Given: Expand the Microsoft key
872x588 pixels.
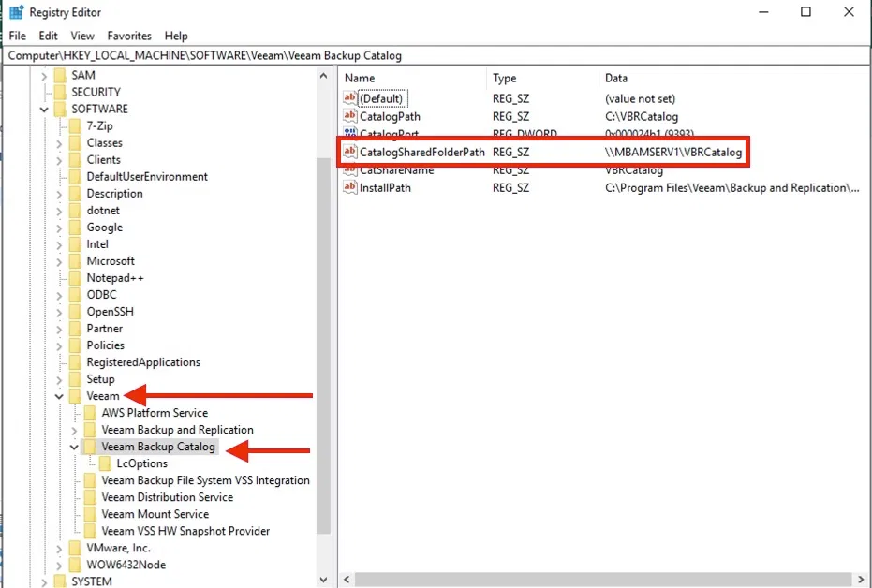Looking at the screenshot, I should pos(60,261).
